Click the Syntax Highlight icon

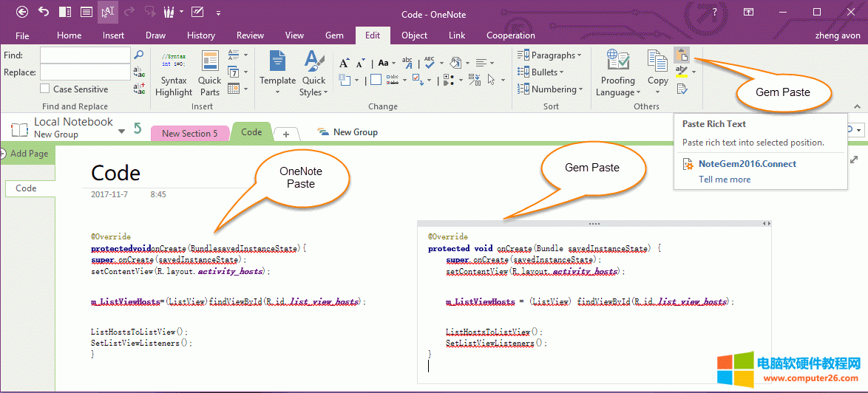tap(174, 74)
